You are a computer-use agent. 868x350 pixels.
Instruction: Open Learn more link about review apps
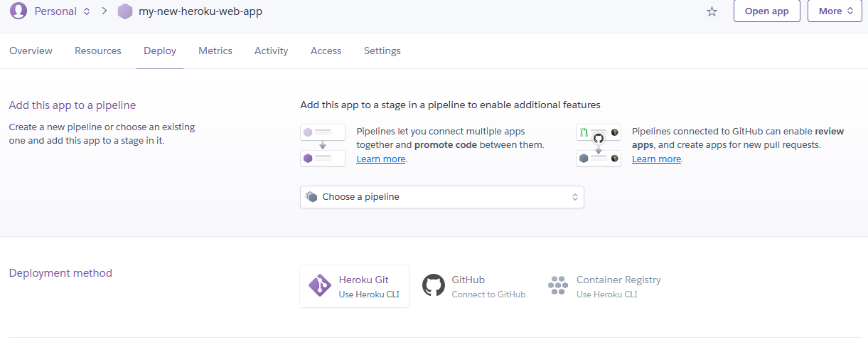[x=656, y=159]
